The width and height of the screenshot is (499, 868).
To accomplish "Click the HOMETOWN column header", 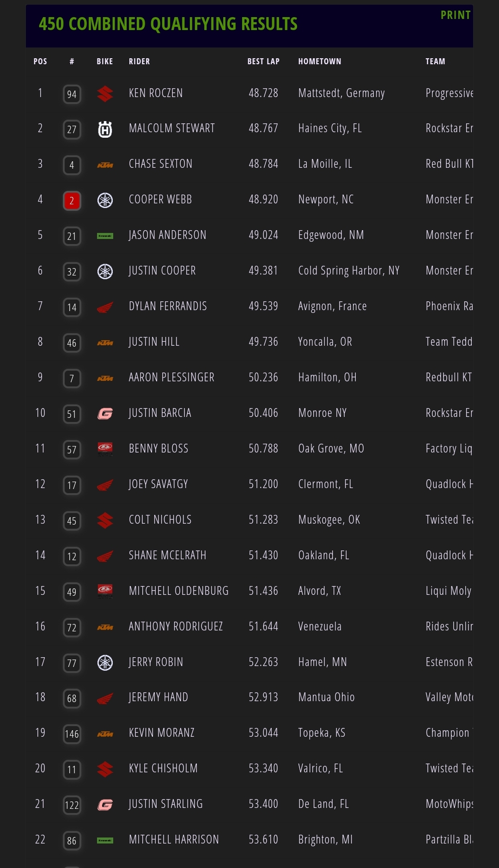I will click(320, 61).
